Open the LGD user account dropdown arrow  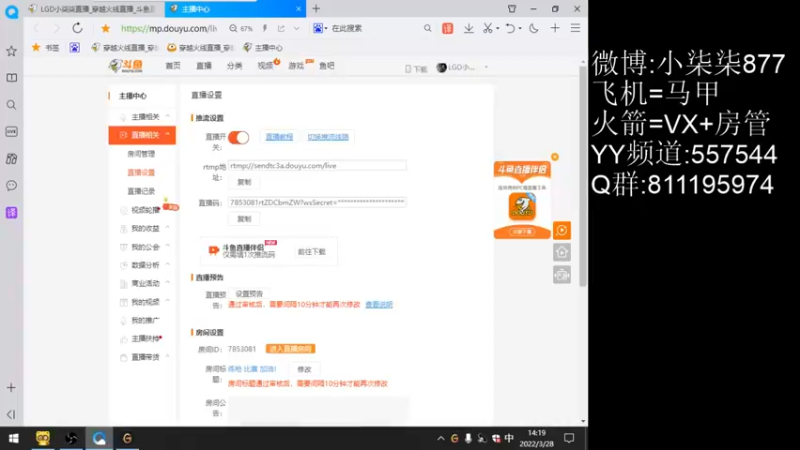click(486, 67)
